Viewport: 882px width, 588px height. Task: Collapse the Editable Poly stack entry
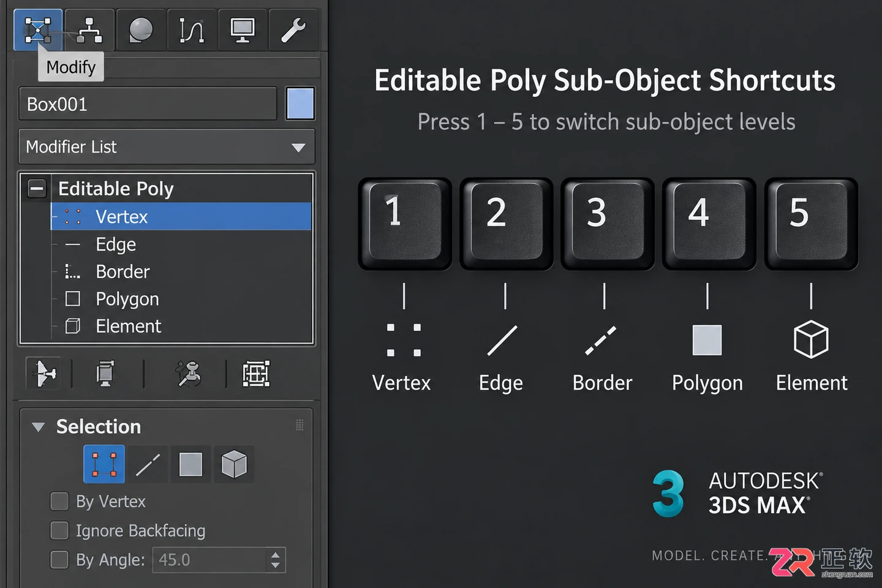[37, 188]
